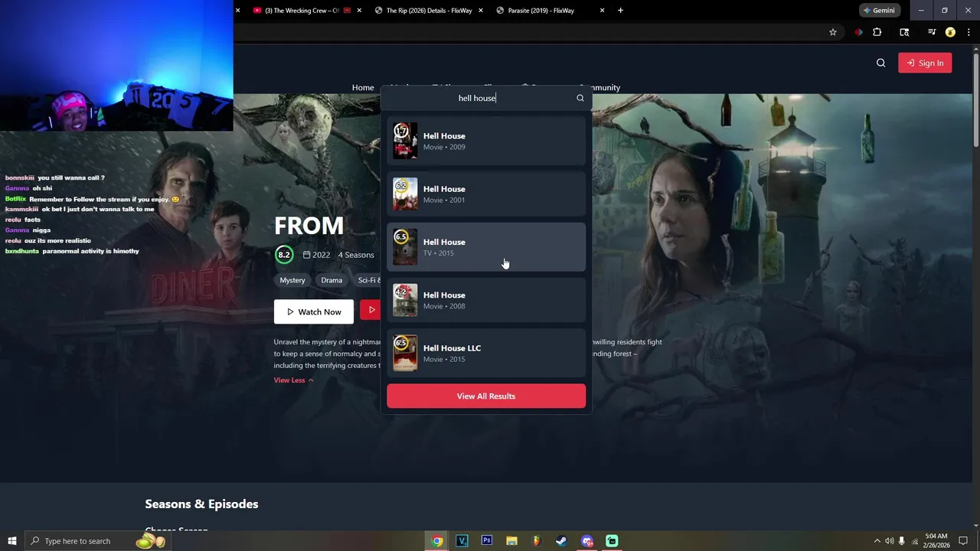Viewport: 980px width, 551px height.
Task: Open Chrome profile avatar
Action: pos(950,32)
